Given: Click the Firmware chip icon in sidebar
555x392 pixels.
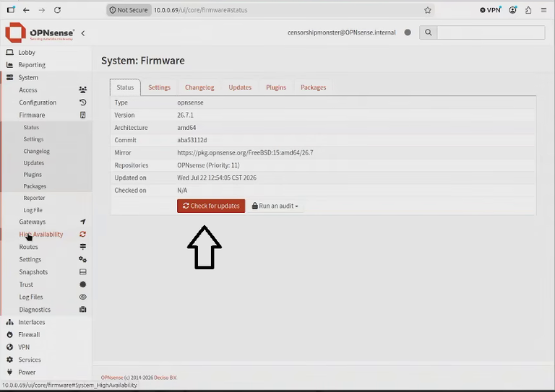Looking at the screenshot, I should click(x=83, y=115).
